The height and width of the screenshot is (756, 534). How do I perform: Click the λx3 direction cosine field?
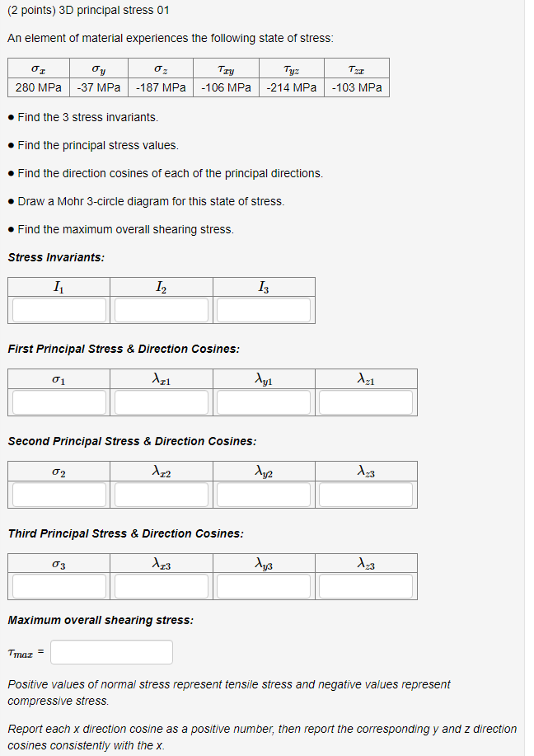coord(161,585)
